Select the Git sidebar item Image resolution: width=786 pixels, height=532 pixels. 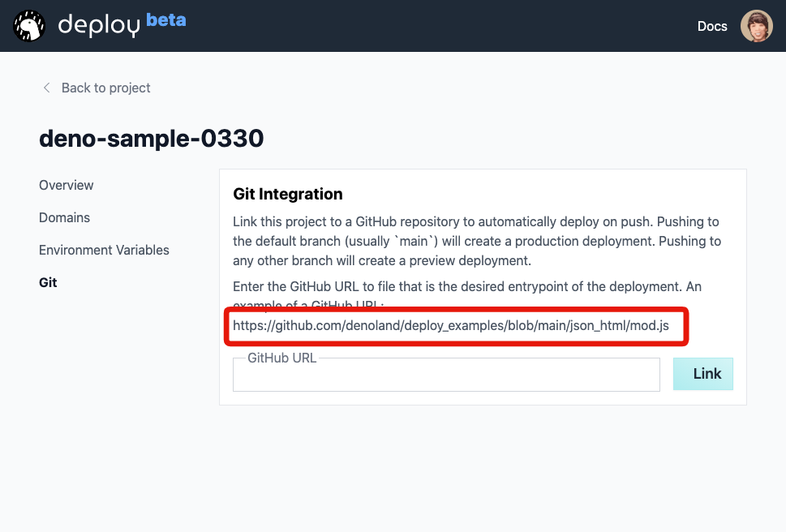click(48, 282)
